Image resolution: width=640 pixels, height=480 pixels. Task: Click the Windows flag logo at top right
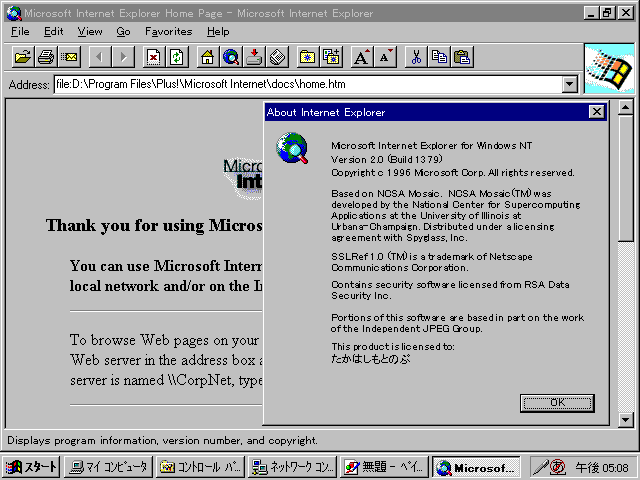click(x=610, y=69)
